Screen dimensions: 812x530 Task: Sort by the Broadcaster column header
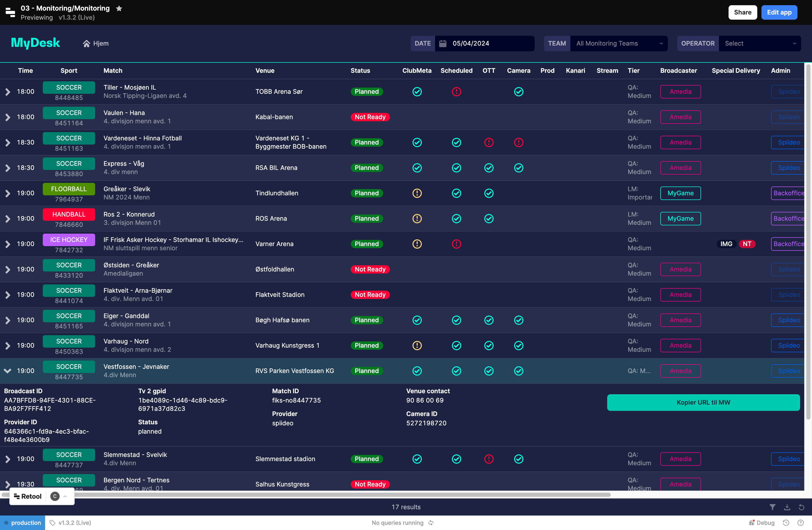[x=678, y=70]
